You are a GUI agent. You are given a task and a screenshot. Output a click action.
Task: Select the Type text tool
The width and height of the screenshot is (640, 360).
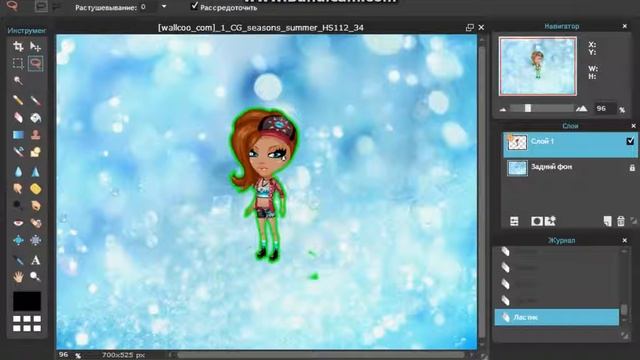[x=36, y=260]
